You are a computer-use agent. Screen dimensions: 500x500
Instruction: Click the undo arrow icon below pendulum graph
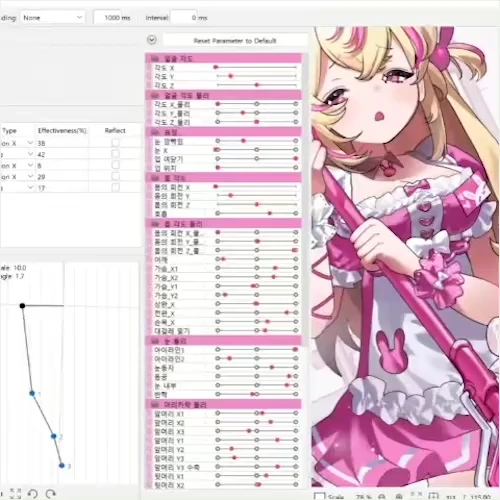coord(33,494)
